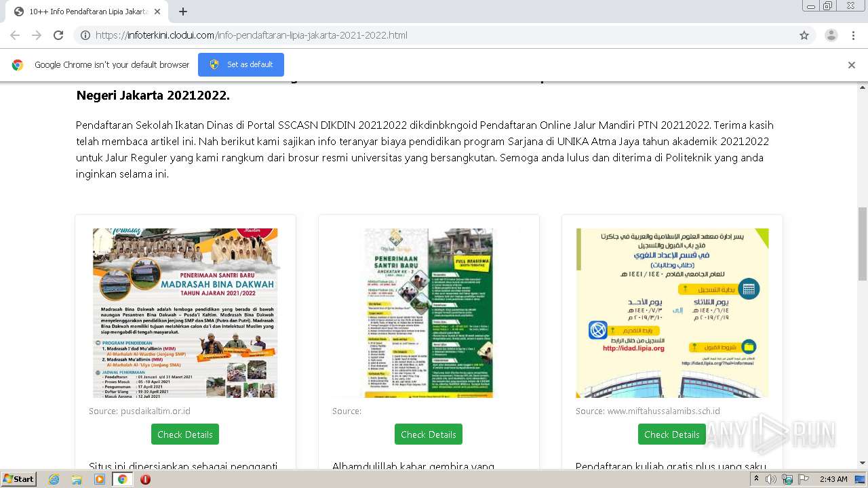Viewport: 868px width, 488px height.
Task: Open the Arabic LIPIA registration poster
Action: coord(672,313)
